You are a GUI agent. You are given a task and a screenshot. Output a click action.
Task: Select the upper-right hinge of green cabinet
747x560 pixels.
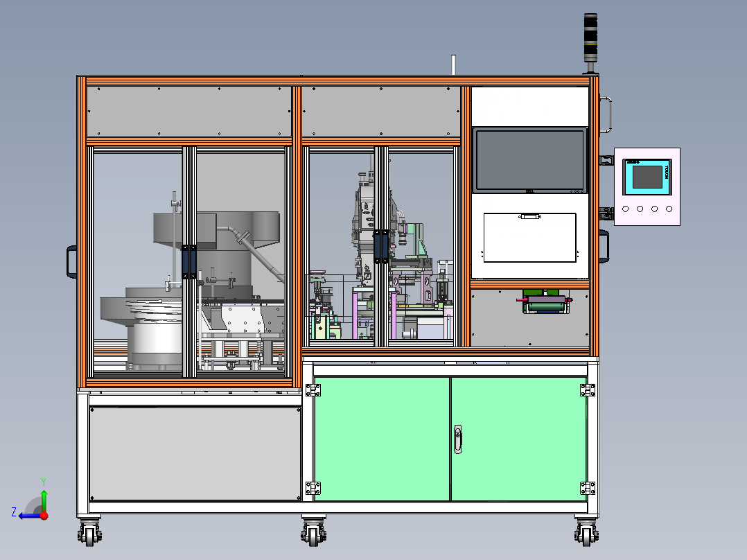click(588, 390)
